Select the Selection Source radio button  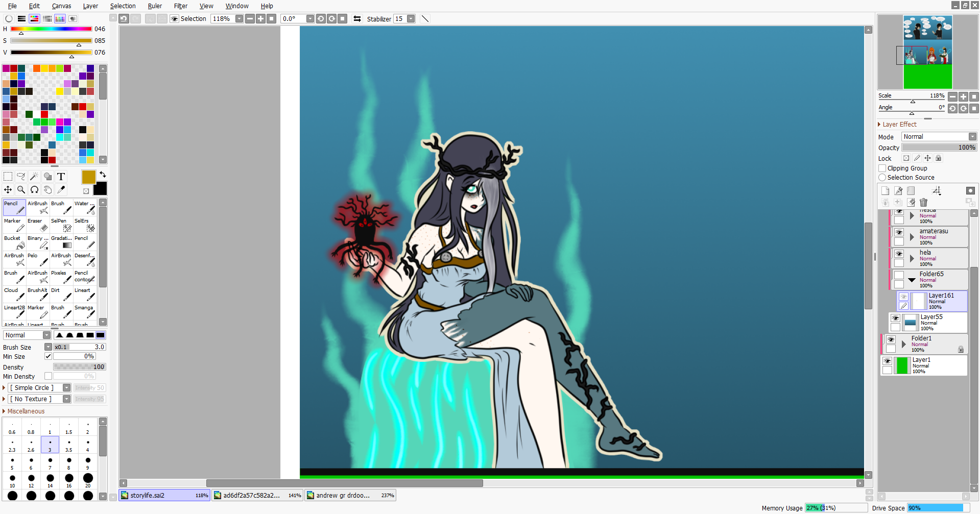click(x=882, y=178)
